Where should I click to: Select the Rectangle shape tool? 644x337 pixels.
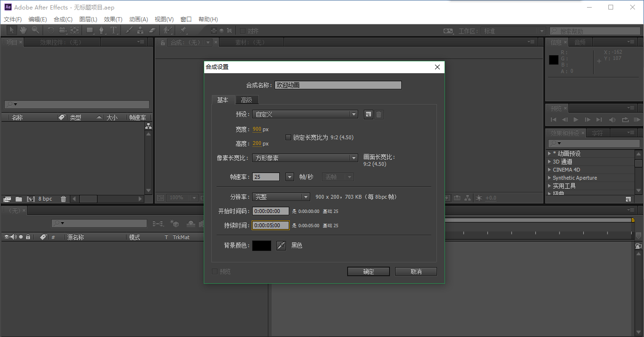click(x=90, y=30)
